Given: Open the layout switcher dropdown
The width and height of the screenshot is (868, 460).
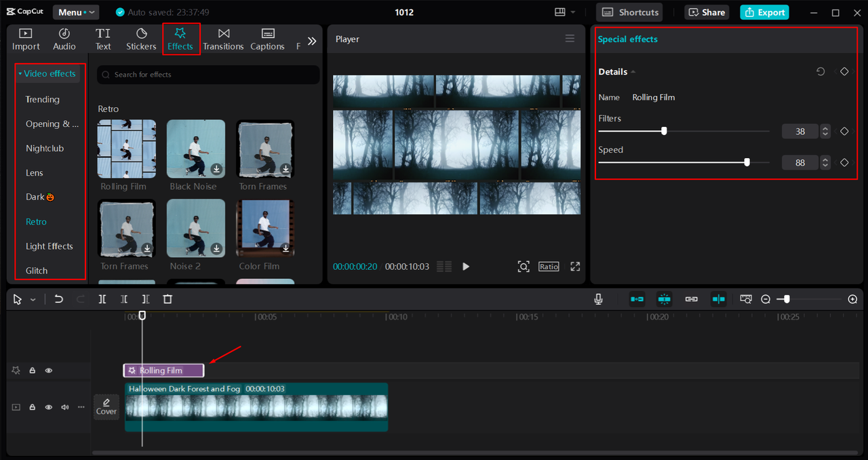Looking at the screenshot, I should click(565, 12).
